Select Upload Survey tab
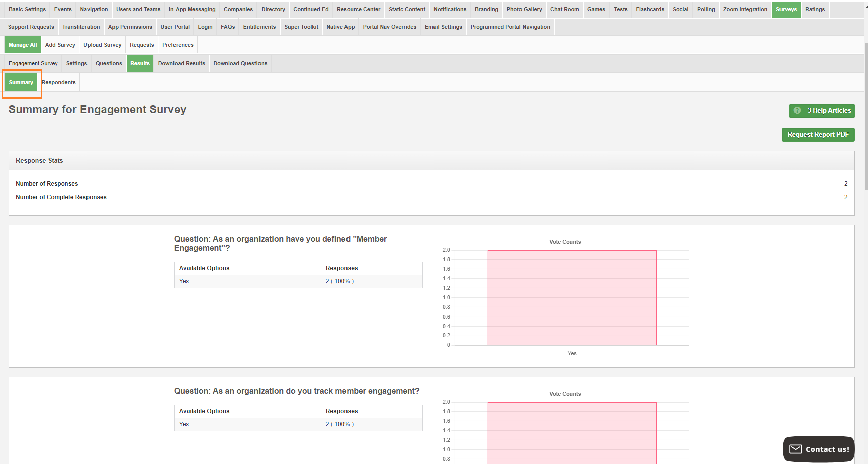Screen dimensions: 868x464 click(103, 45)
